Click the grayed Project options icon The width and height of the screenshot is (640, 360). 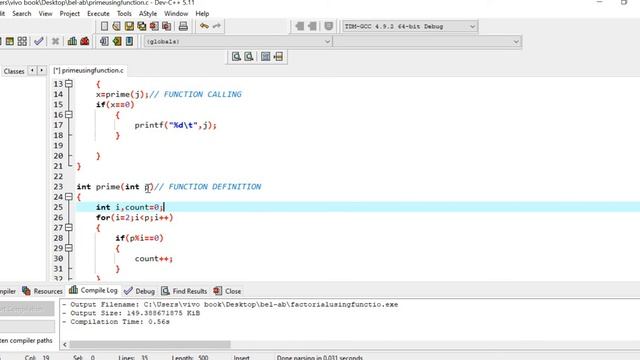(x=329, y=27)
